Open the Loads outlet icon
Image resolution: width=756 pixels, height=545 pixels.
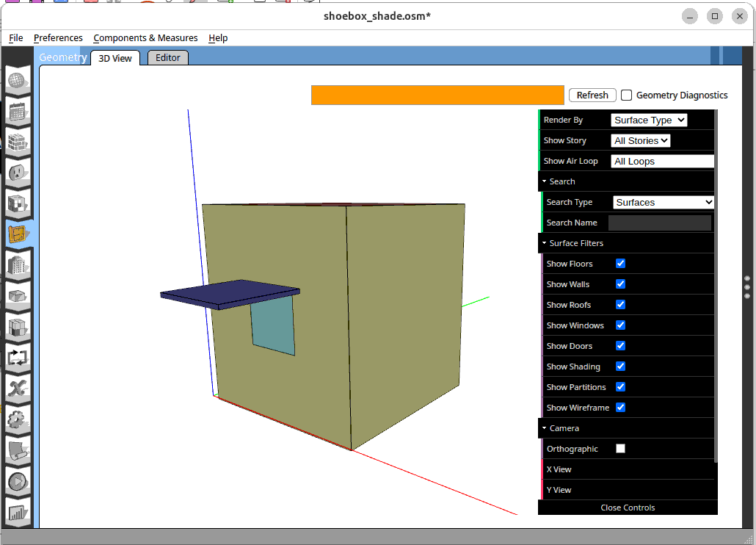(x=18, y=173)
